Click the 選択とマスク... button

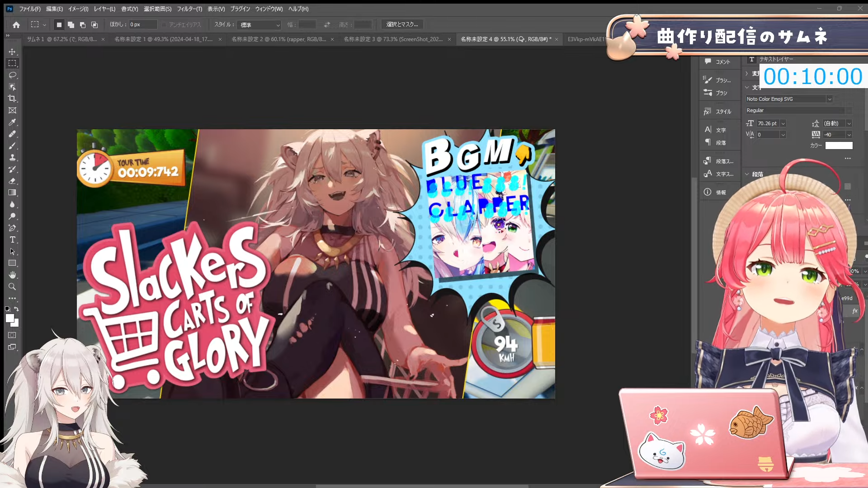click(x=402, y=24)
